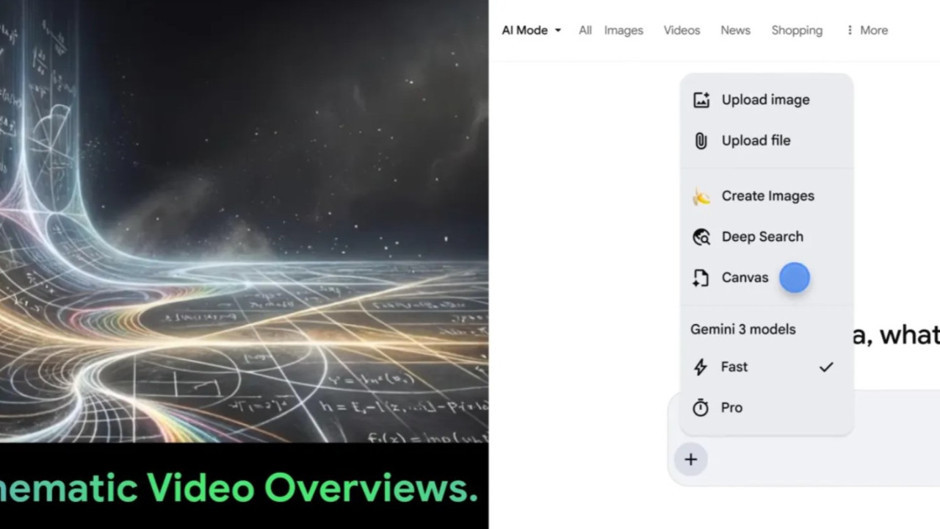The image size is (940, 529).
Task: Click the Deep Search magnifier icon
Action: tap(701, 237)
